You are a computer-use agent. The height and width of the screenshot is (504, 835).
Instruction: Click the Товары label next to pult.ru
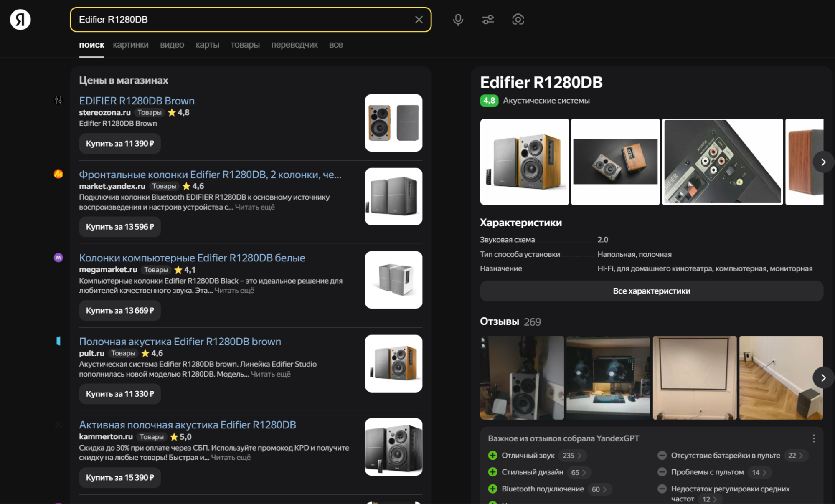click(123, 353)
